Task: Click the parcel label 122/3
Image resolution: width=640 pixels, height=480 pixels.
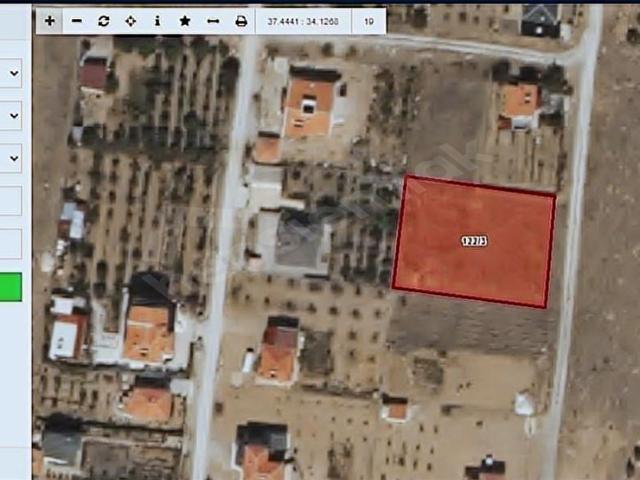Action: 474,241
